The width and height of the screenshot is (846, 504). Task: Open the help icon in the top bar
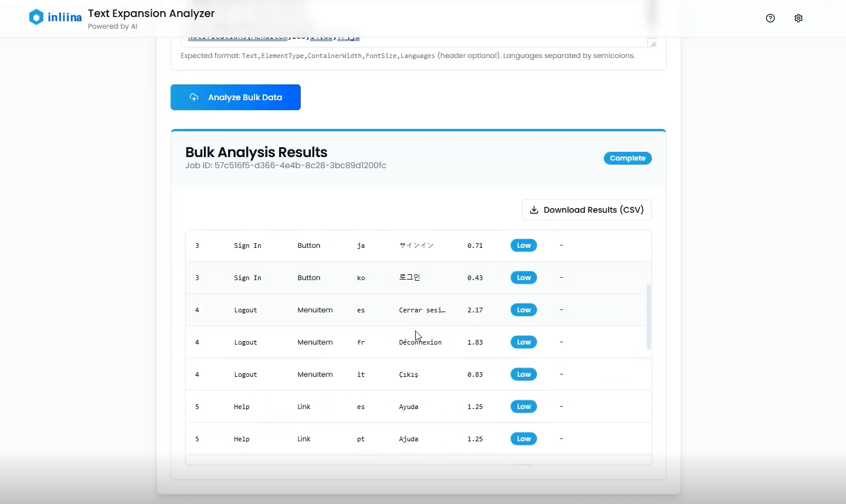click(770, 18)
